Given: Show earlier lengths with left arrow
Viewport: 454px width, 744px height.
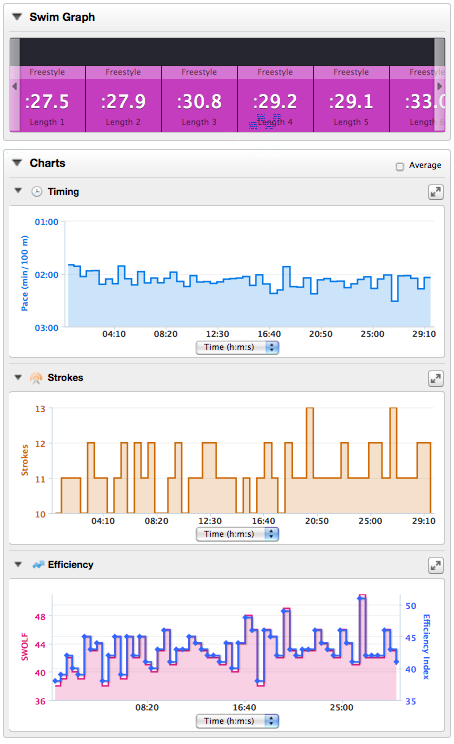Looking at the screenshot, I should (x=15, y=86).
